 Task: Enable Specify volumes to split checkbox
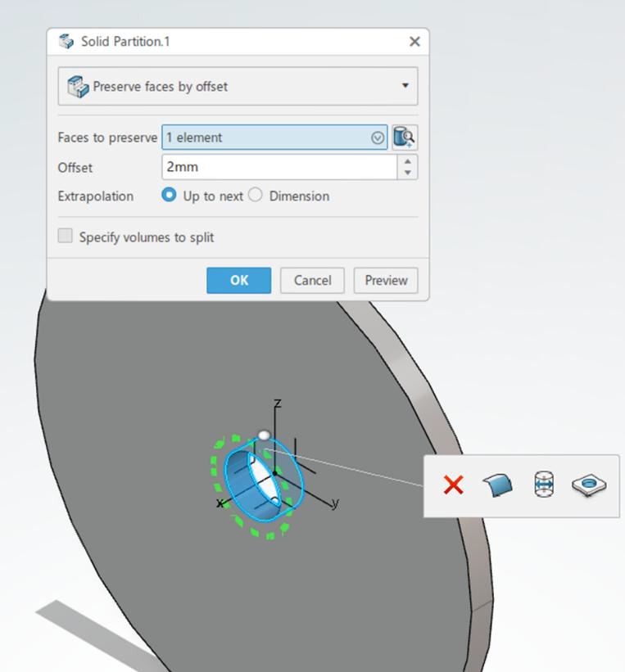point(66,236)
